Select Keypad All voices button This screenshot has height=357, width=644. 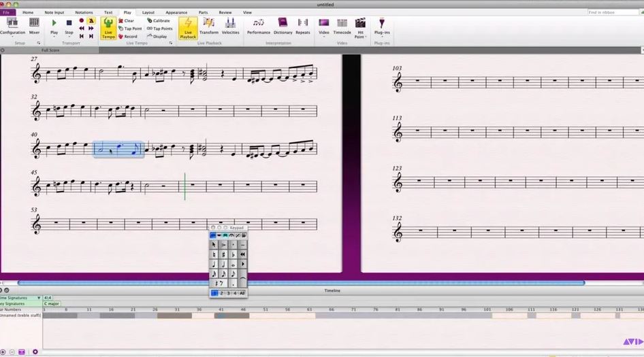(242, 293)
